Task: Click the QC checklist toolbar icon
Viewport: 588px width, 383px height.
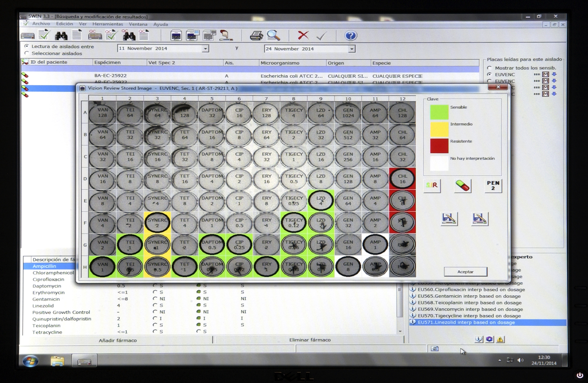Action: 111,35
